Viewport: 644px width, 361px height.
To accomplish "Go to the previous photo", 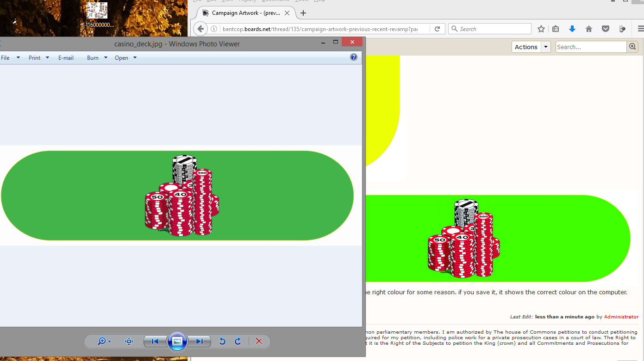I will [155, 342].
